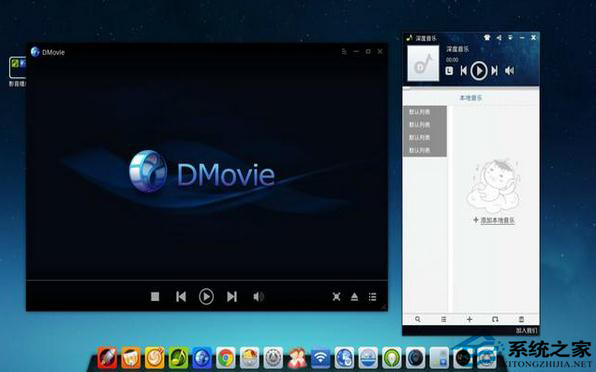Image resolution: width=596 pixels, height=372 pixels.
Task: Add music with the plus icon
Action: [469, 319]
